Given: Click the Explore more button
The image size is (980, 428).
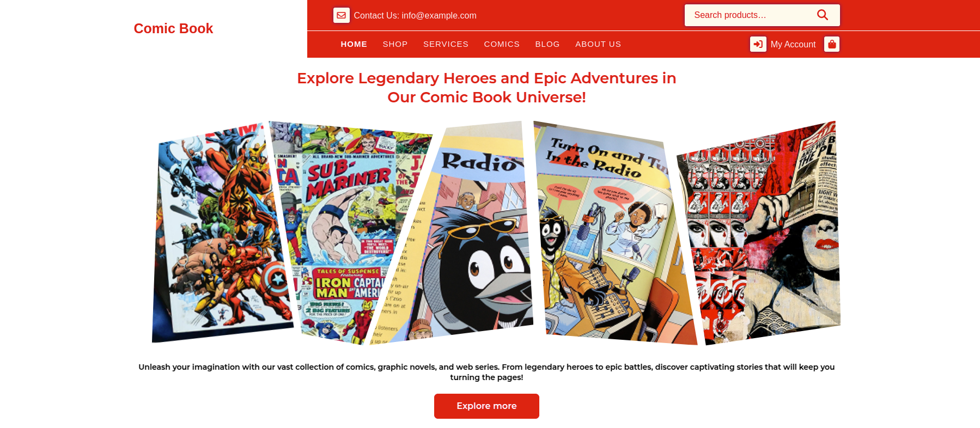Looking at the screenshot, I should [x=486, y=406].
